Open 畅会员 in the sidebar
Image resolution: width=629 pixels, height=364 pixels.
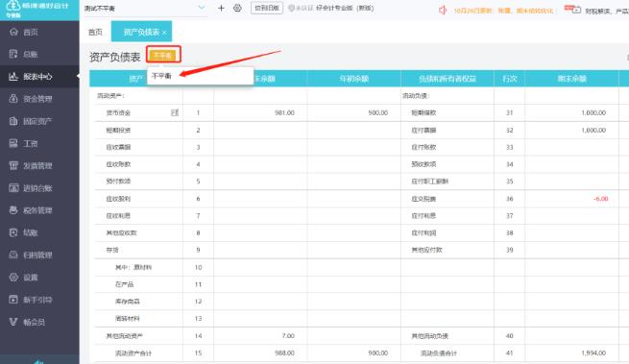39,322
